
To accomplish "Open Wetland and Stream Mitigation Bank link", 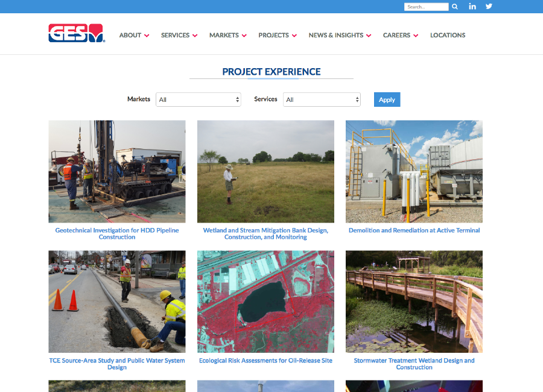I will 265,234.
